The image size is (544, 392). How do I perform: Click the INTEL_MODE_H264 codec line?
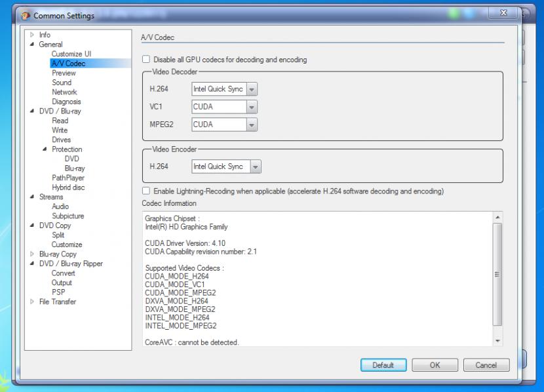[177, 317]
